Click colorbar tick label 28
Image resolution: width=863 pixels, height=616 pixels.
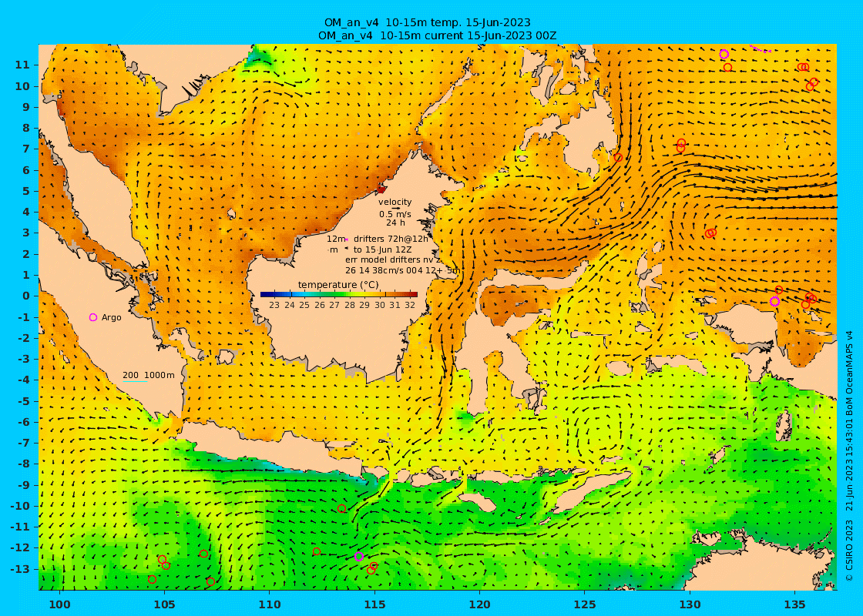coord(350,305)
